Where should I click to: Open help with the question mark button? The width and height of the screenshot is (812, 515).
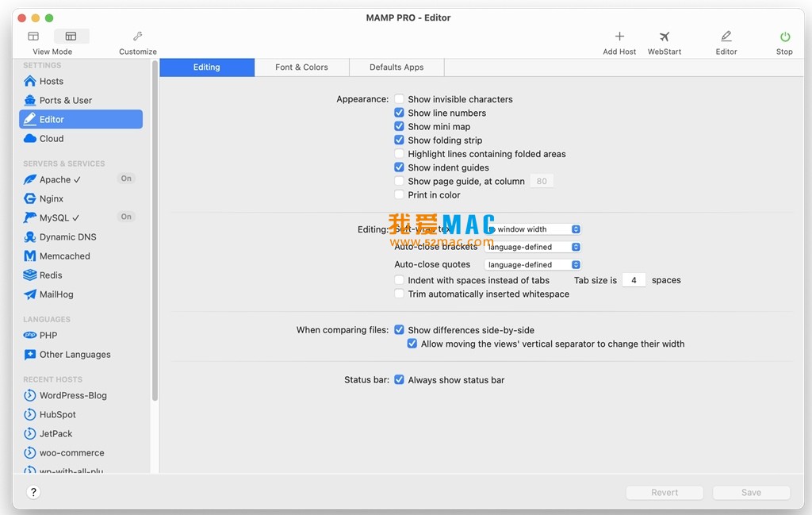pos(33,492)
